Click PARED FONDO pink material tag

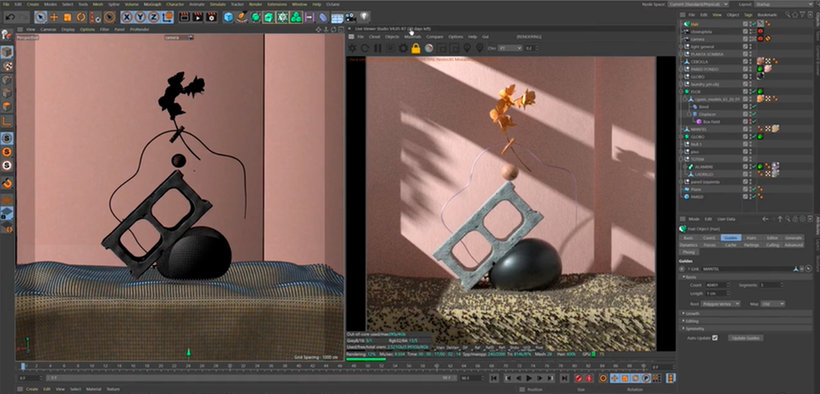pos(768,69)
